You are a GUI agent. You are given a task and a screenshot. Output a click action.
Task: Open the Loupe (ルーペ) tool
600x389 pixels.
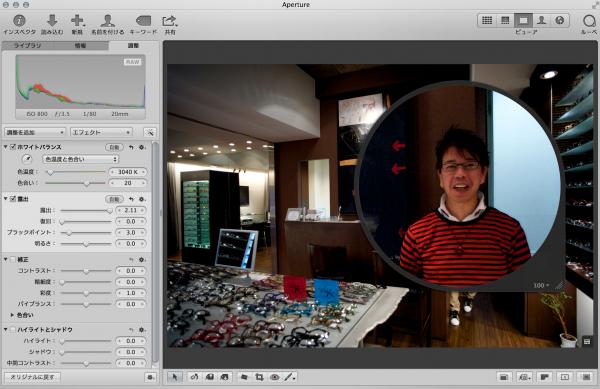coord(589,21)
